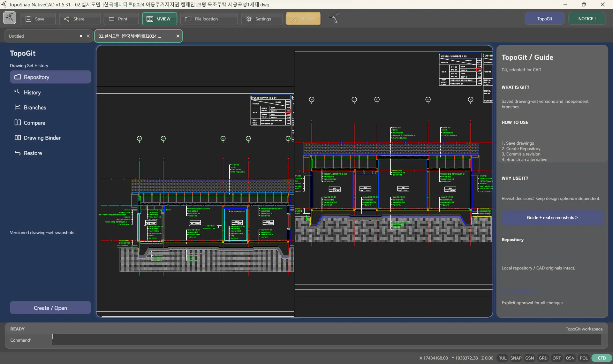Toggle the MVIEW split view button
The width and height of the screenshot is (613, 364).
(x=159, y=19)
